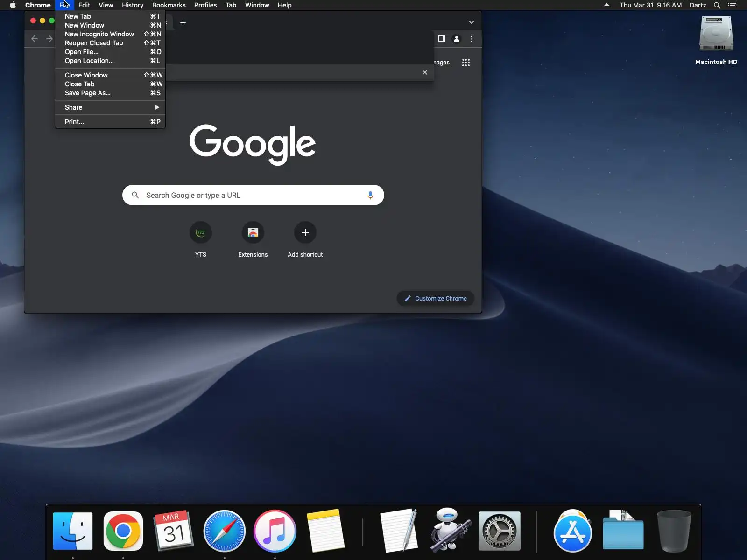Image resolution: width=747 pixels, height=560 pixels.
Task: Open App Store from the Dock
Action: (573, 531)
